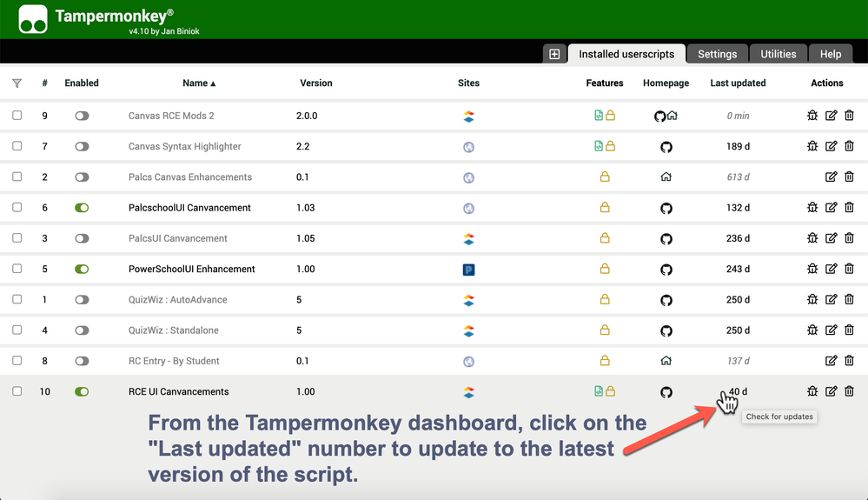Click the PowerSchool site icon
868x500 pixels.
pos(468,270)
